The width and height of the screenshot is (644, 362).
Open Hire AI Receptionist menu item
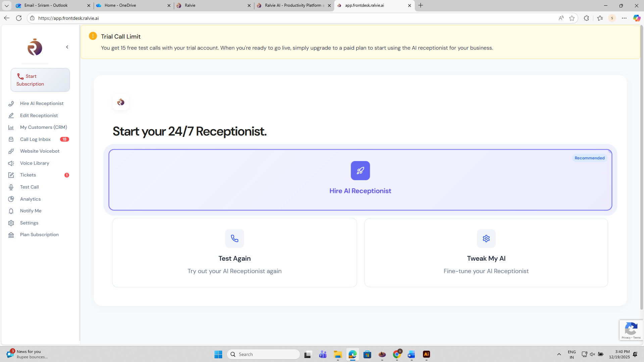click(42, 103)
